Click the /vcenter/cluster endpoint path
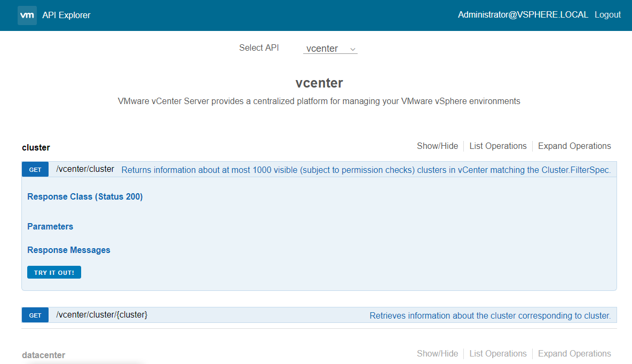632x364 pixels. click(85, 169)
